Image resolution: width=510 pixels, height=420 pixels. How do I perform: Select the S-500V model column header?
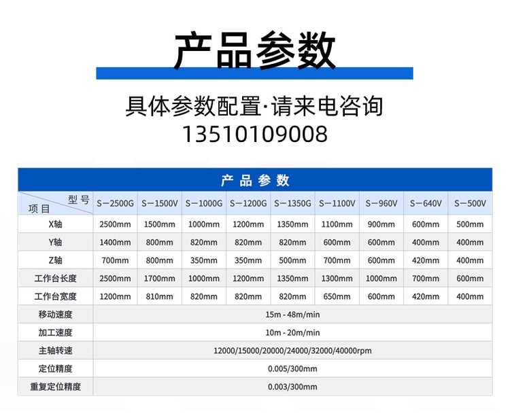(x=470, y=203)
